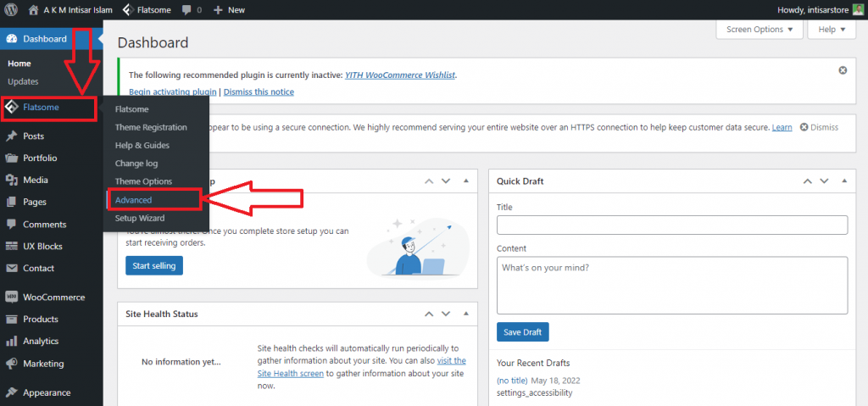Collapse the WooCommerce Setup widget

[x=465, y=181]
